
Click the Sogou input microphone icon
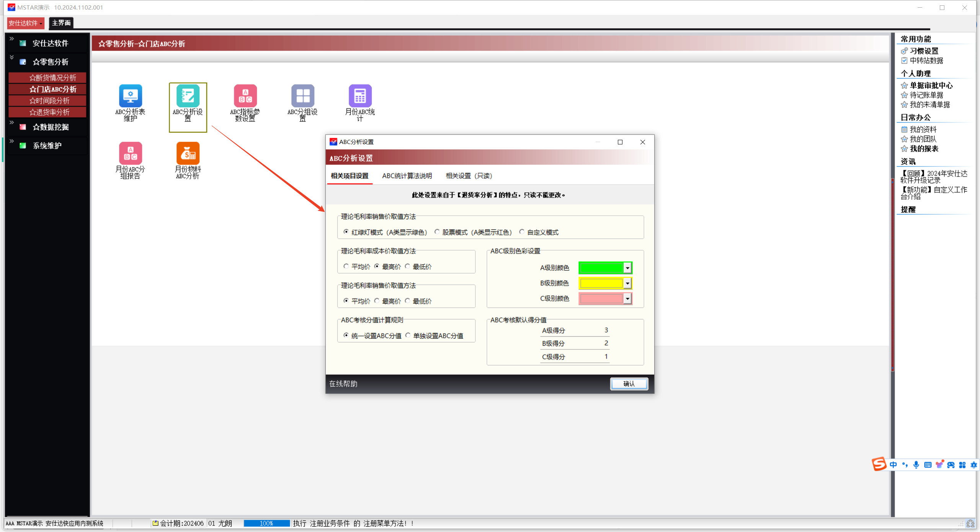pos(916,465)
